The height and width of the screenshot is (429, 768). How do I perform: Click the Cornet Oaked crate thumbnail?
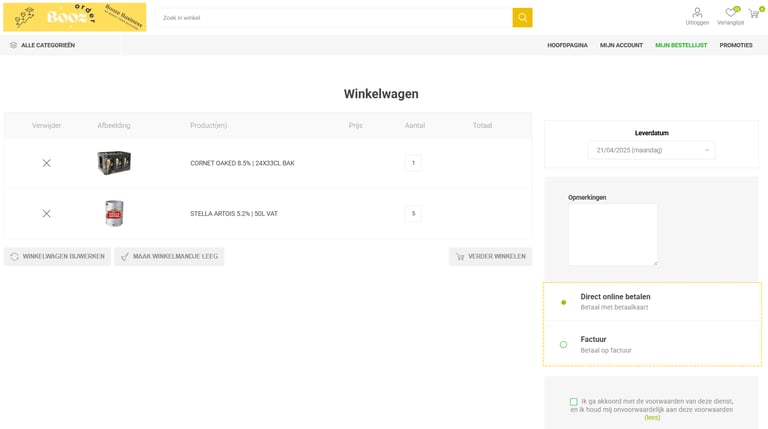click(114, 163)
